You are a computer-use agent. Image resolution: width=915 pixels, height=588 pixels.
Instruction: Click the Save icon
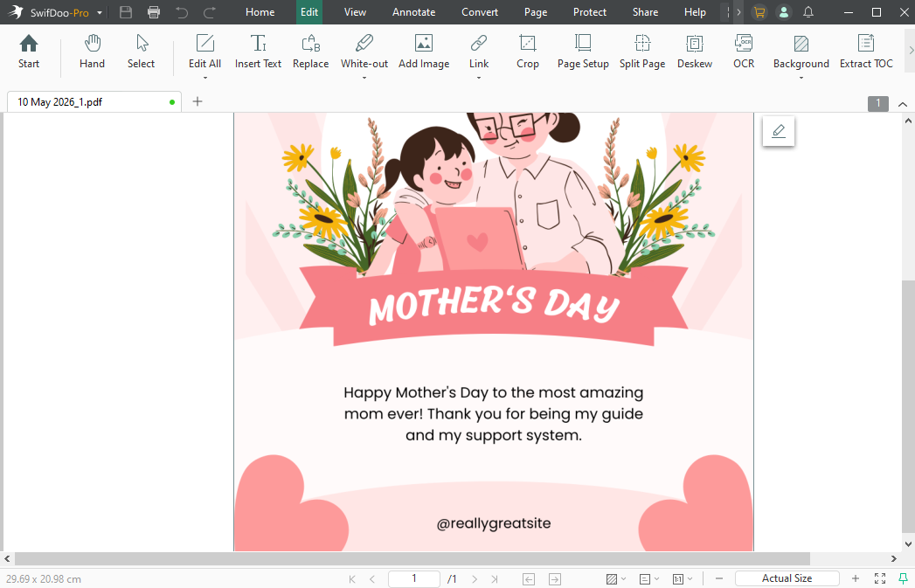tap(125, 12)
